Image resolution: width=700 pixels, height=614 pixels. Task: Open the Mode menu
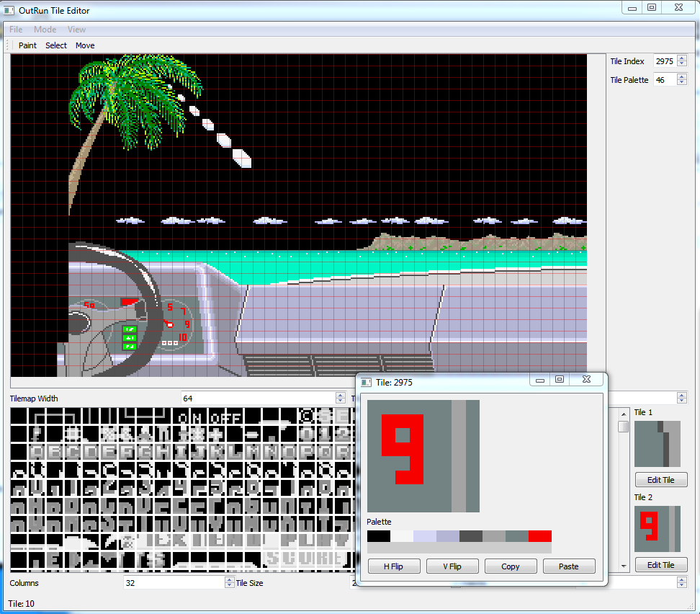[45, 30]
